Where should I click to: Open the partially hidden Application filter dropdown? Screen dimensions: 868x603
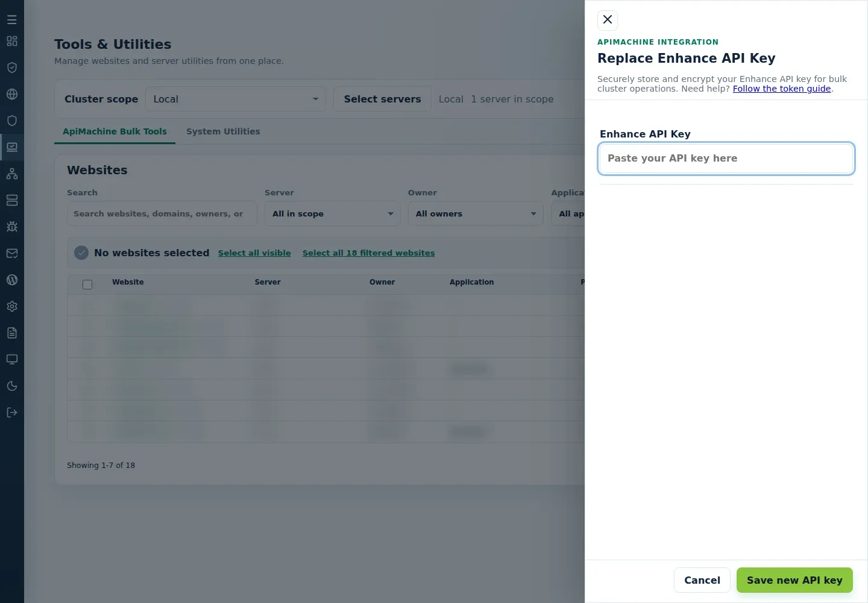[568, 213]
